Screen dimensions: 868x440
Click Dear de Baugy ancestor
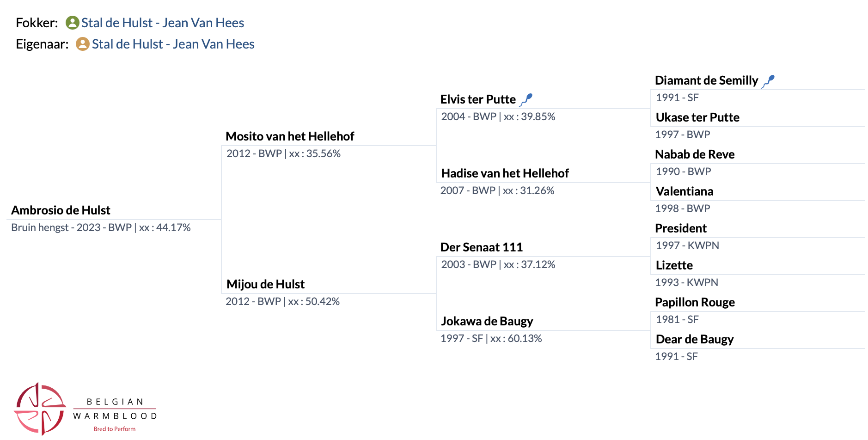point(695,340)
